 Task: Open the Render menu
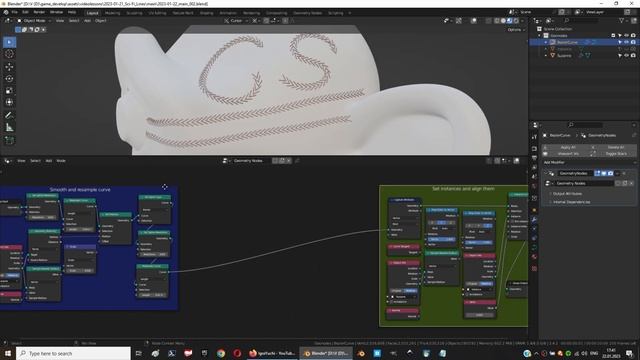click(39, 13)
